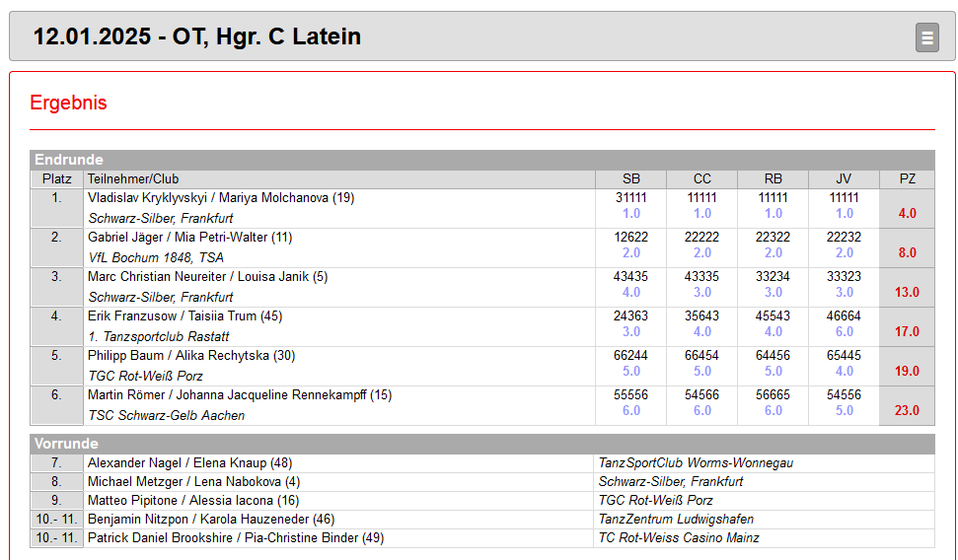Select couple Marc Christian Neureiter / Louisa Janik
This screenshot has height=560, width=958.
point(208,277)
